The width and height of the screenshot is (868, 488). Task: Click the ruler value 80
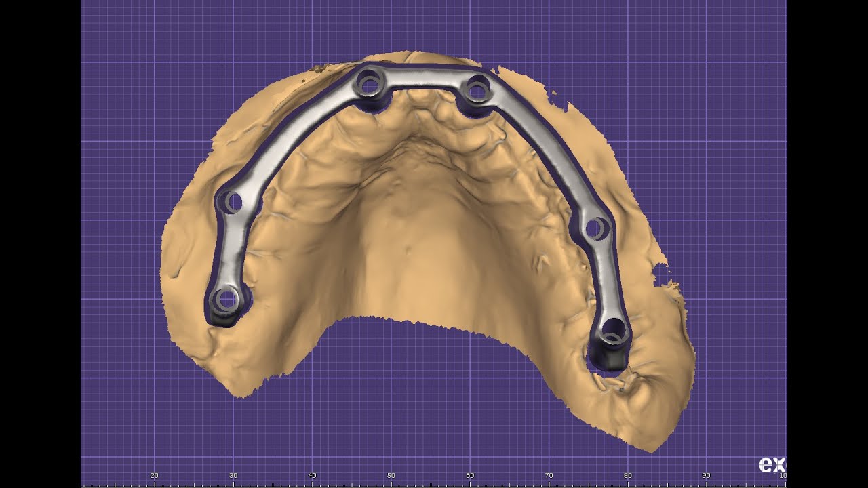click(x=628, y=475)
